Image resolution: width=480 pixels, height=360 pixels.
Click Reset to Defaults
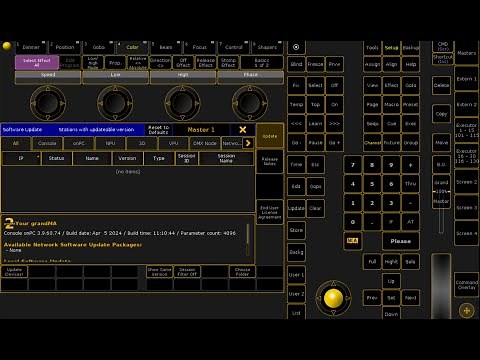[159, 130]
